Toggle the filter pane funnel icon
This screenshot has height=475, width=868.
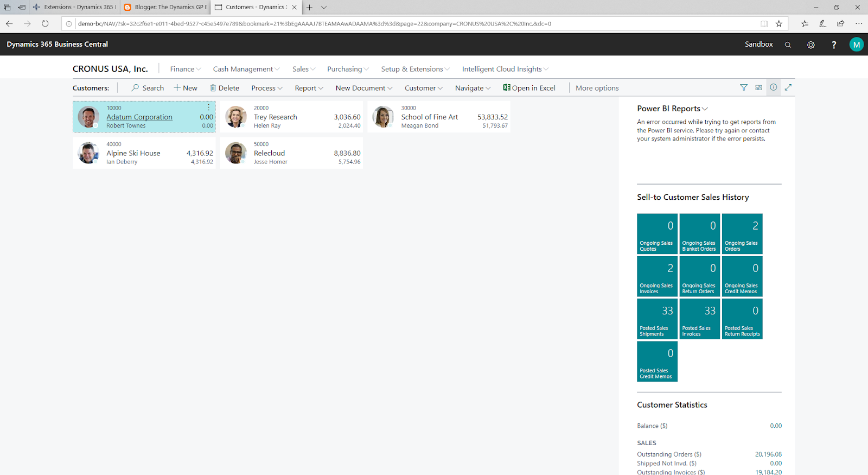744,87
